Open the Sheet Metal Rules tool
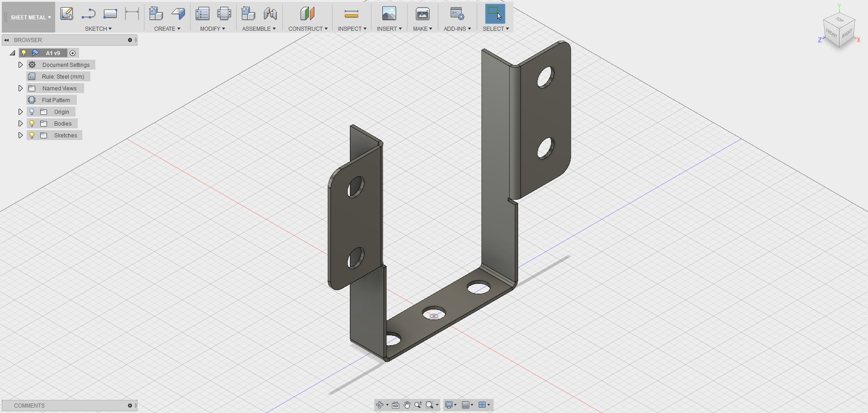Screen dimensions: 868x413 [202, 14]
